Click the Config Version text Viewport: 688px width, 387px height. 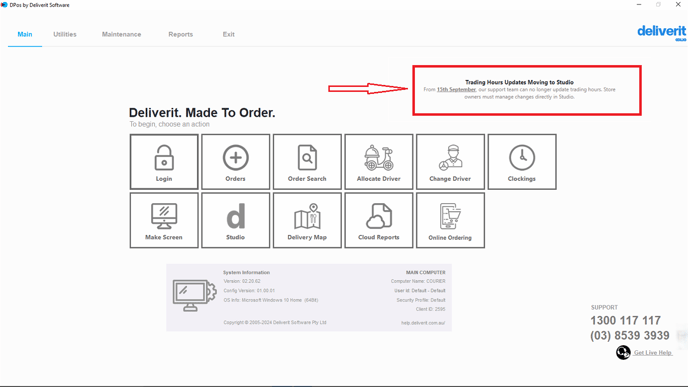[x=249, y=291]
